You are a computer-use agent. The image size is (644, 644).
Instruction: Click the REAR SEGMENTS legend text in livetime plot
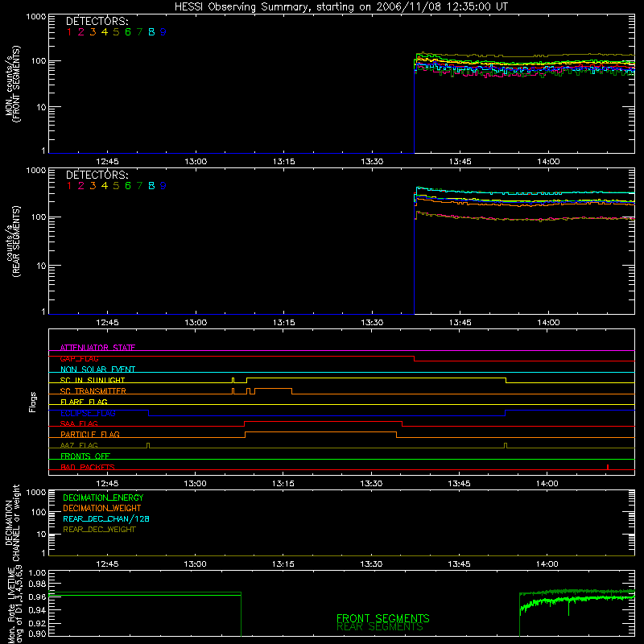[379, 627]
